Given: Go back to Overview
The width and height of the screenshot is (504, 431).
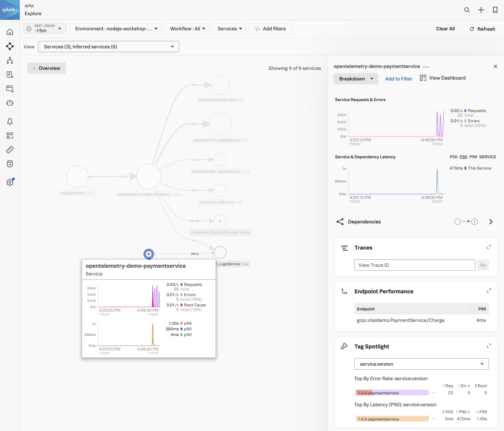Looking at the screenshot, I should click(46, 68).
